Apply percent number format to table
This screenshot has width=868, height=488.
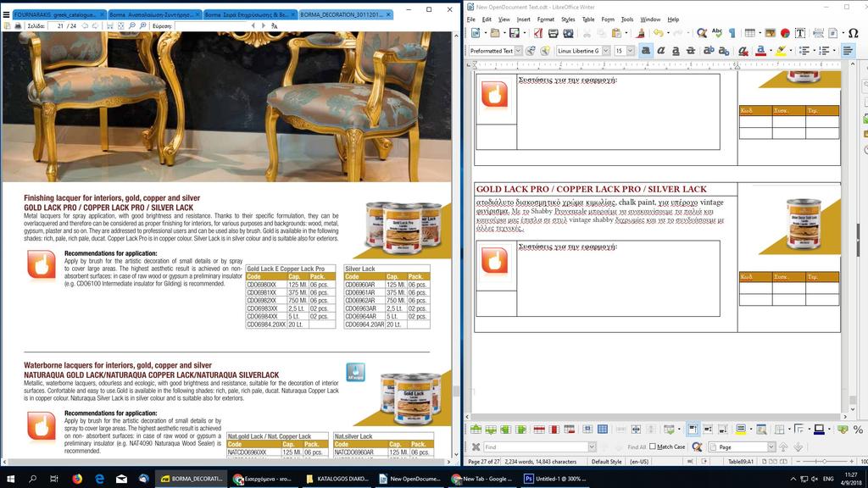point(858,430)
